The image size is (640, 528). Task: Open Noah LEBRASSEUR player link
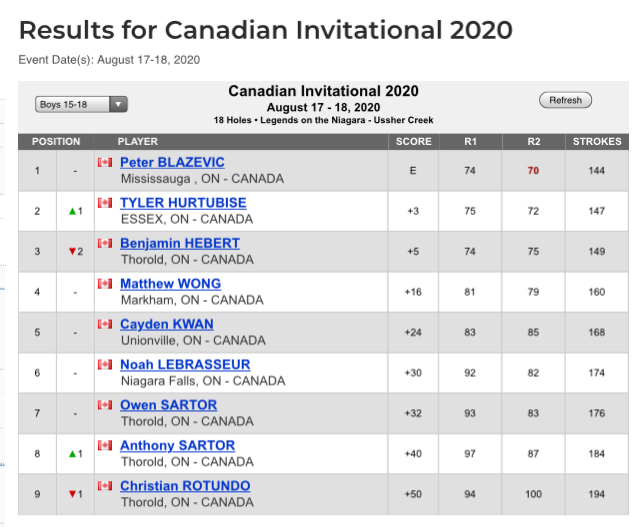click(x=185, y=365)
